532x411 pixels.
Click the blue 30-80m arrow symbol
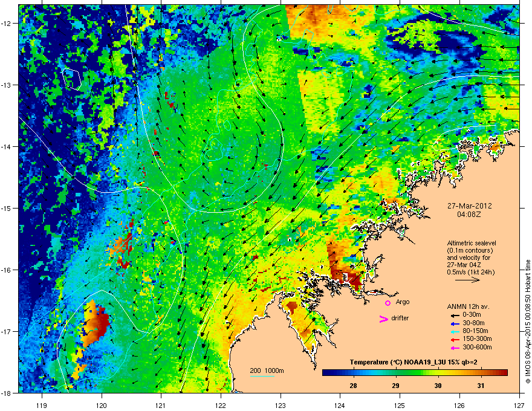pos(455,323)
